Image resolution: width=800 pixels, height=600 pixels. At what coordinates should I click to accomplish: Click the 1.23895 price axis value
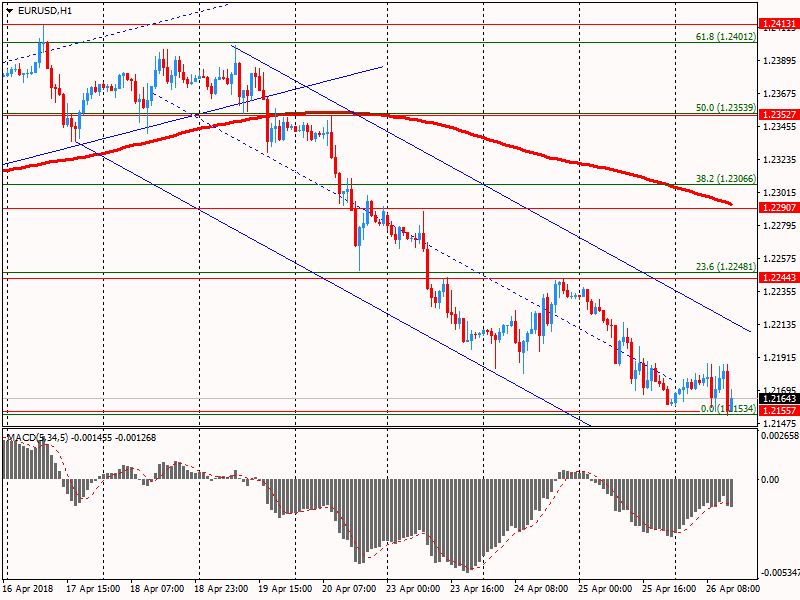tap(780, 61)
